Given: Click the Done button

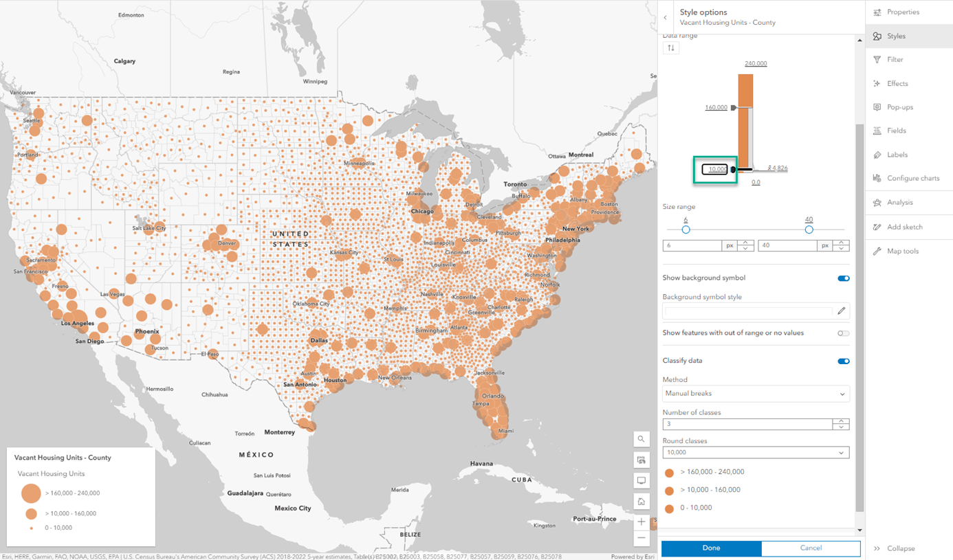Looking at the screenshot, I should tap(711, 548).
